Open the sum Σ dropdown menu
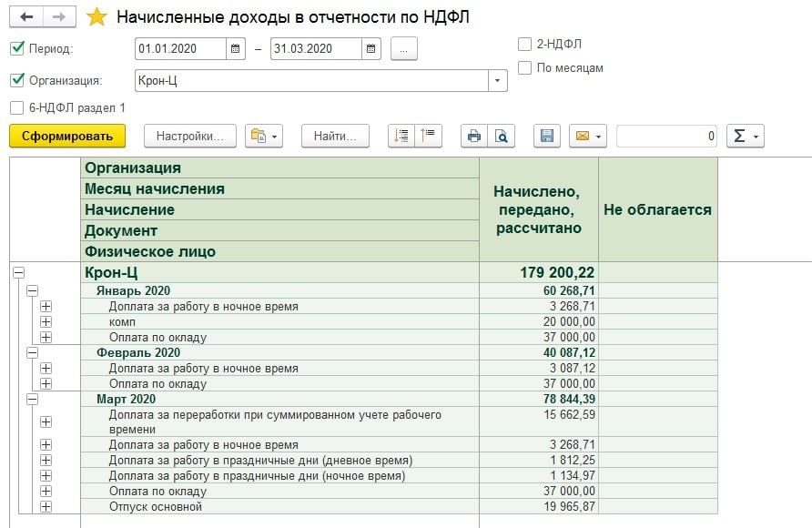This screenshot has width=812, height=528. [x=745, y=137]
